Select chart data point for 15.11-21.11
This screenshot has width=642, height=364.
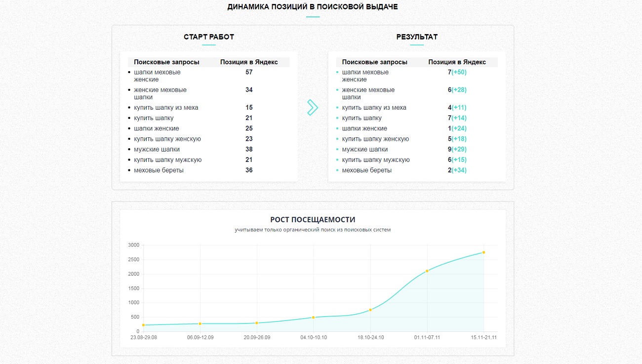point(484,252)
